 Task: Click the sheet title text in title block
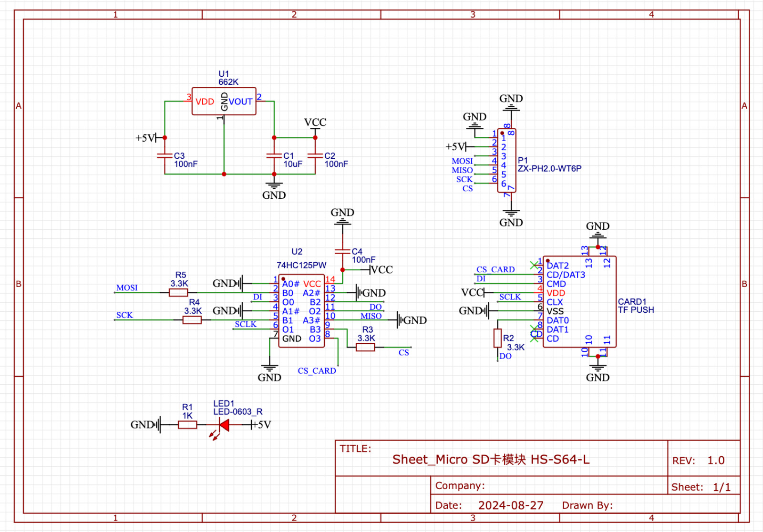(491, 460)
